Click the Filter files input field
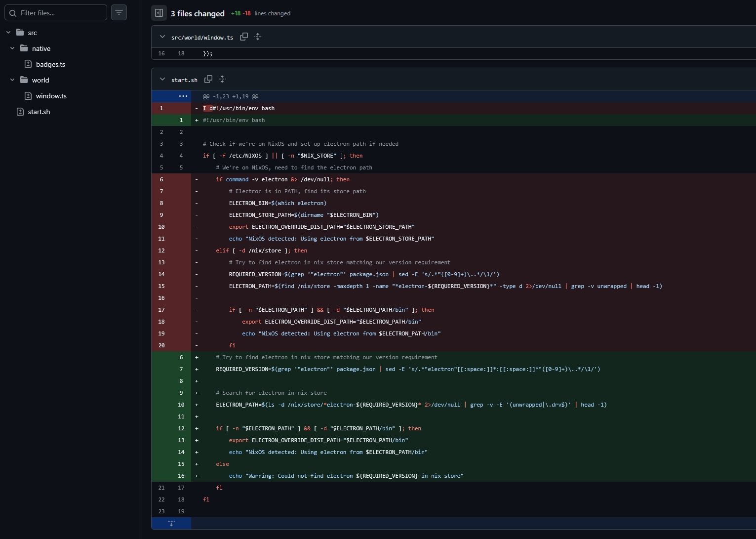 click(62, 13)
